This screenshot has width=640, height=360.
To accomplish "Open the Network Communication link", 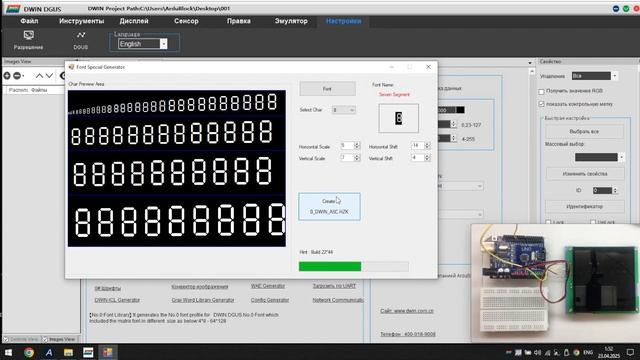I will (338, 300).
